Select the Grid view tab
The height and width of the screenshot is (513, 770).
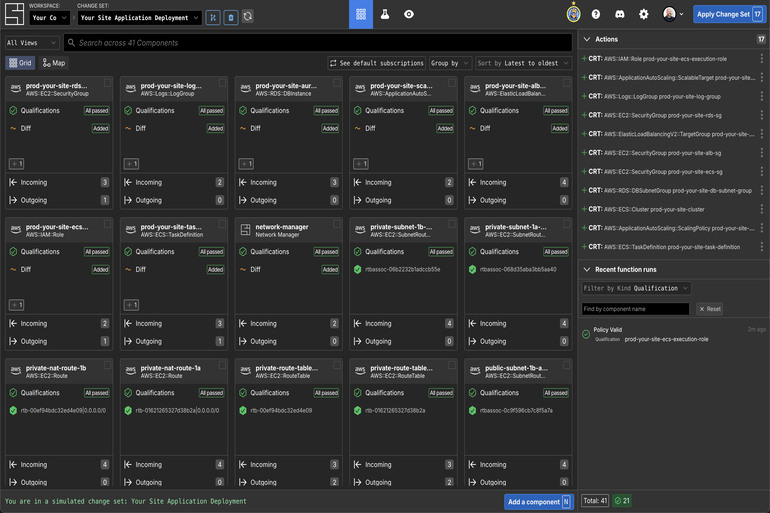coord(20,63)
